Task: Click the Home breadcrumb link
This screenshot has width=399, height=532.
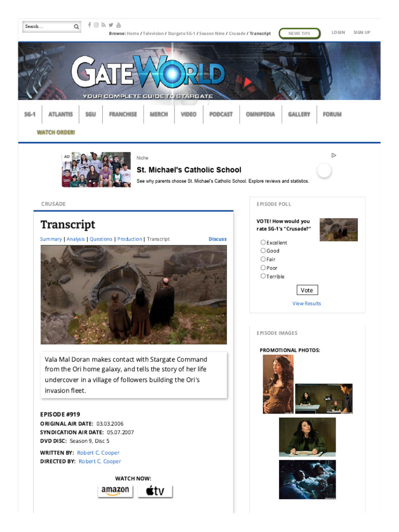Action: click(133, 34)
